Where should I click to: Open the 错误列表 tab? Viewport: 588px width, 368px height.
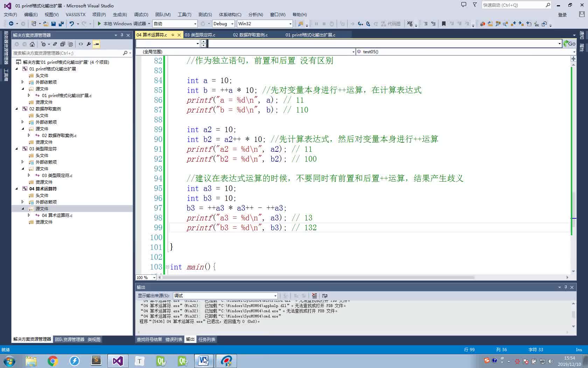coord(174,339)
